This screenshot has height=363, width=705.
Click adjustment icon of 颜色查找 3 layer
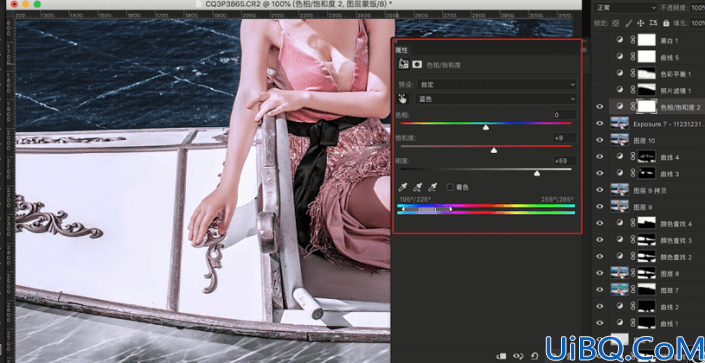pyautogui.click(x=620, y=240)
